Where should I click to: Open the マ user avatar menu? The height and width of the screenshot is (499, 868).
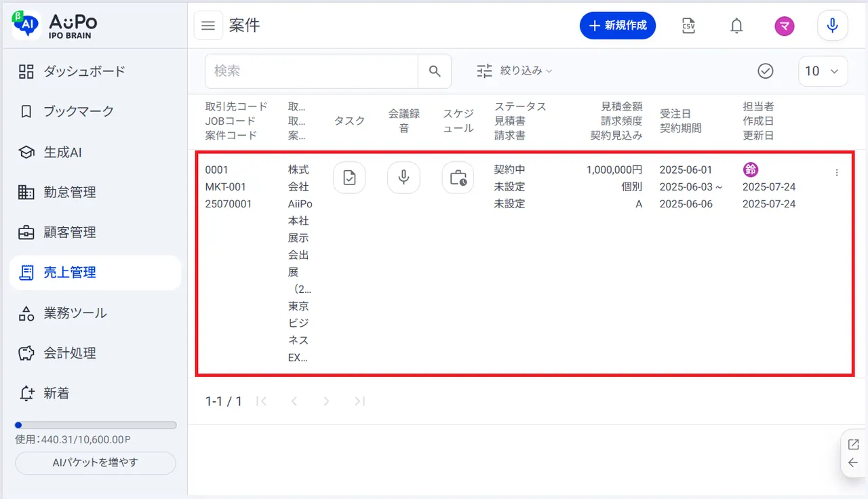785,26
